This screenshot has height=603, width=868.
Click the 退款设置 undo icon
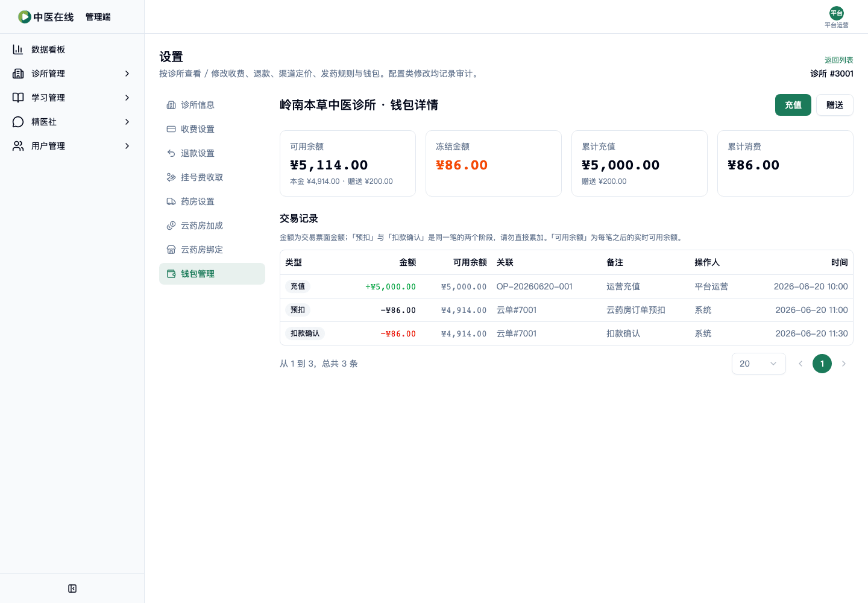(171, 153)
